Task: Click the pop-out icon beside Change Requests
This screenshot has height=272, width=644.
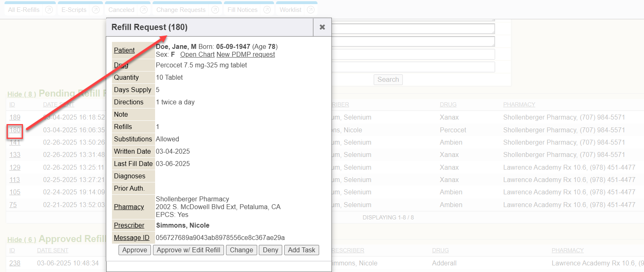Action: click(215, 10)
